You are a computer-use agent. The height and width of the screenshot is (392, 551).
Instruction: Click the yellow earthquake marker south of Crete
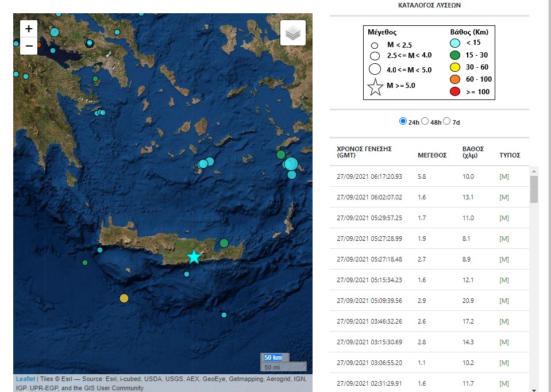124,298
